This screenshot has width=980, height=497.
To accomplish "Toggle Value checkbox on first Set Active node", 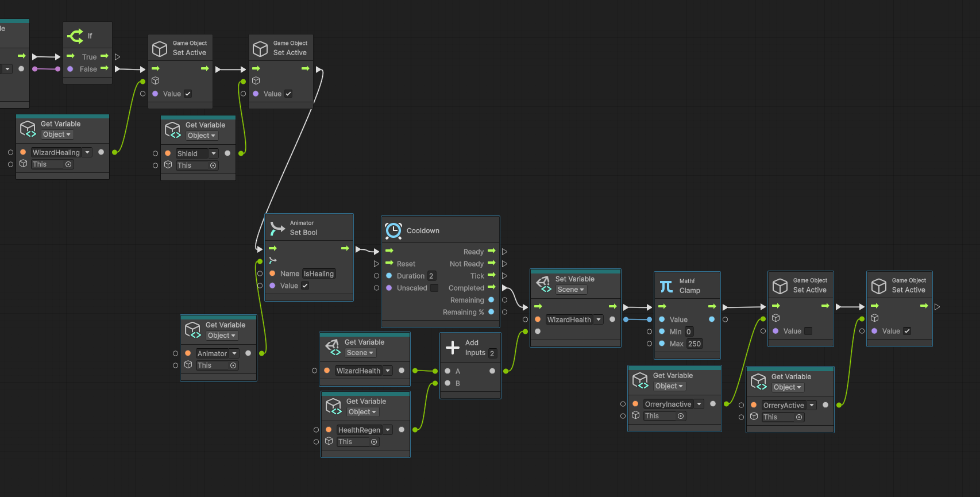I will pyautogui.click(x=188, y=94).
